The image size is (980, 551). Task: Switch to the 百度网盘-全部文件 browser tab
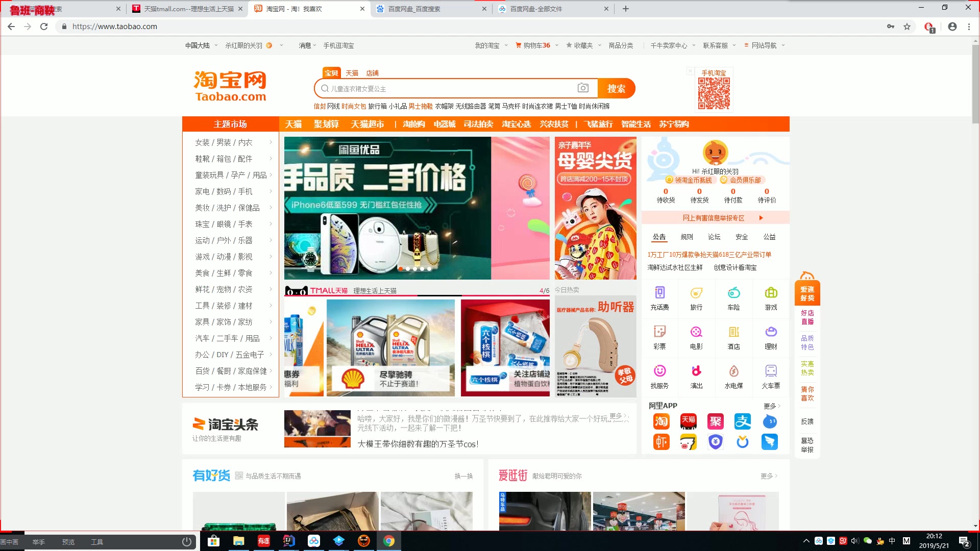[554, 9]
